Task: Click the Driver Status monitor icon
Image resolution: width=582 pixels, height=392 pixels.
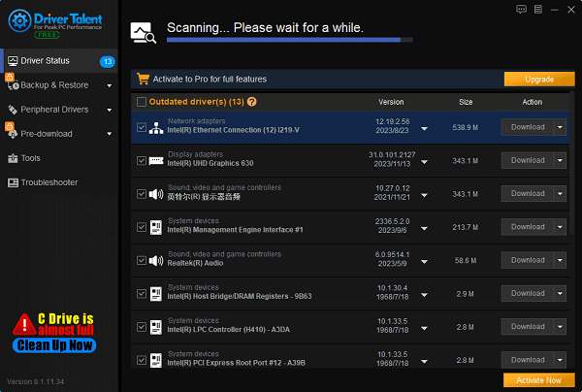Action: point(13,61)
